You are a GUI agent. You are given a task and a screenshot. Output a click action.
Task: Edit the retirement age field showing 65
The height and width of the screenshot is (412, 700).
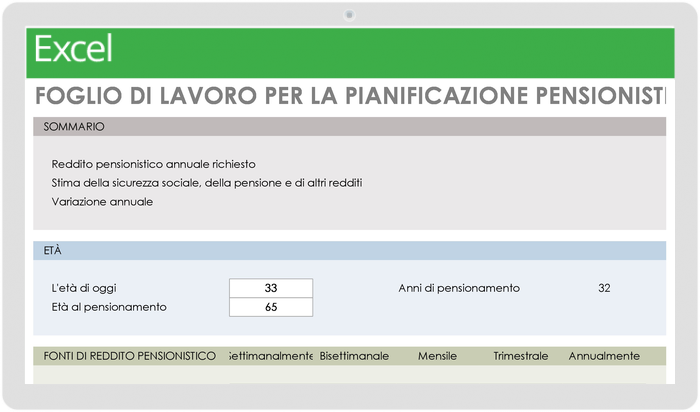point(271,307)
